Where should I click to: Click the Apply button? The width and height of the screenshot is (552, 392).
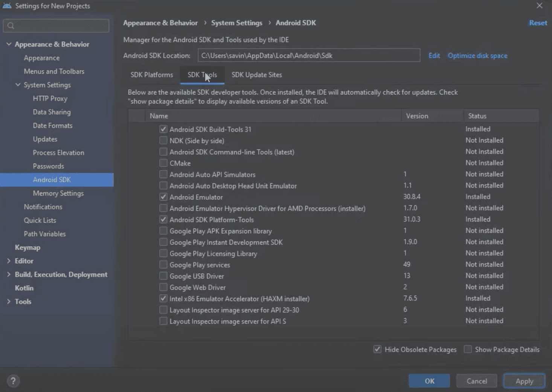(524, 381)
